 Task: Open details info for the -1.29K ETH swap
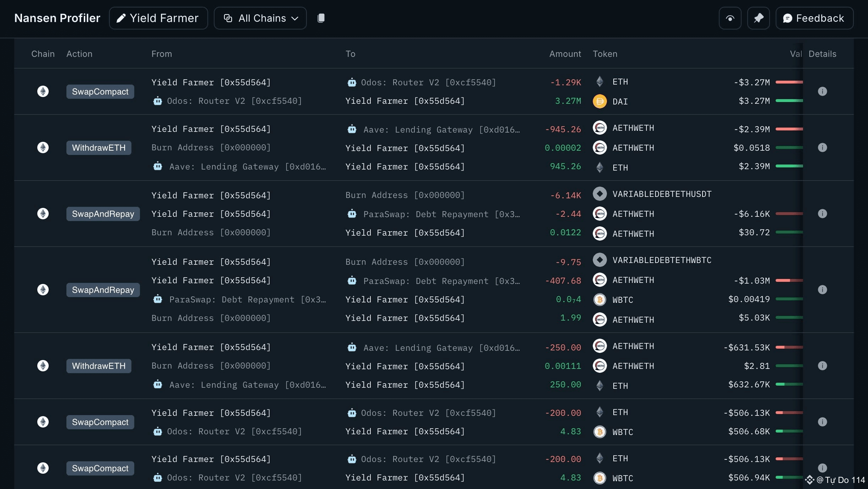point(822,91)
